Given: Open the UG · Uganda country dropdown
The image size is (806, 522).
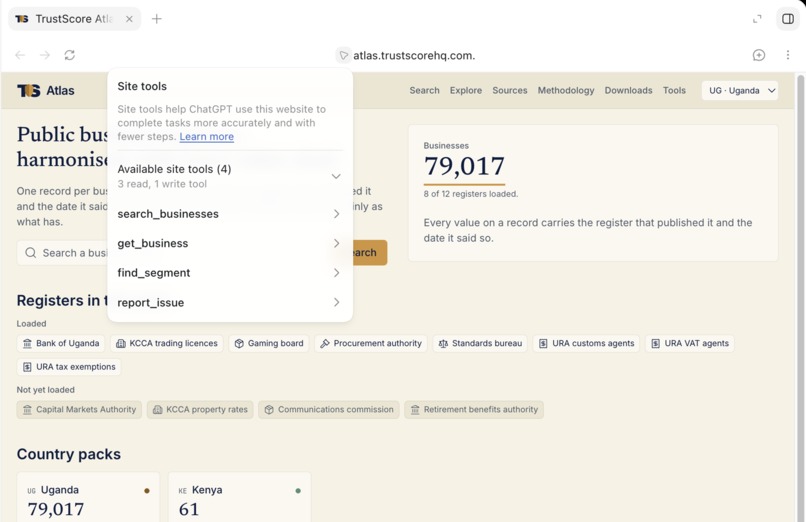Looking at the screenshot, I should (740, 90).
